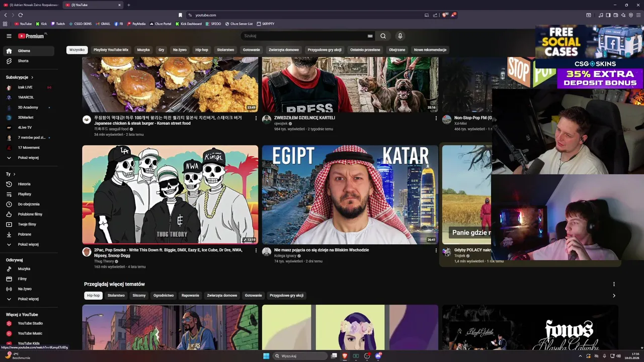Go to Główna home in sidebar

click(x=28, y=51)
